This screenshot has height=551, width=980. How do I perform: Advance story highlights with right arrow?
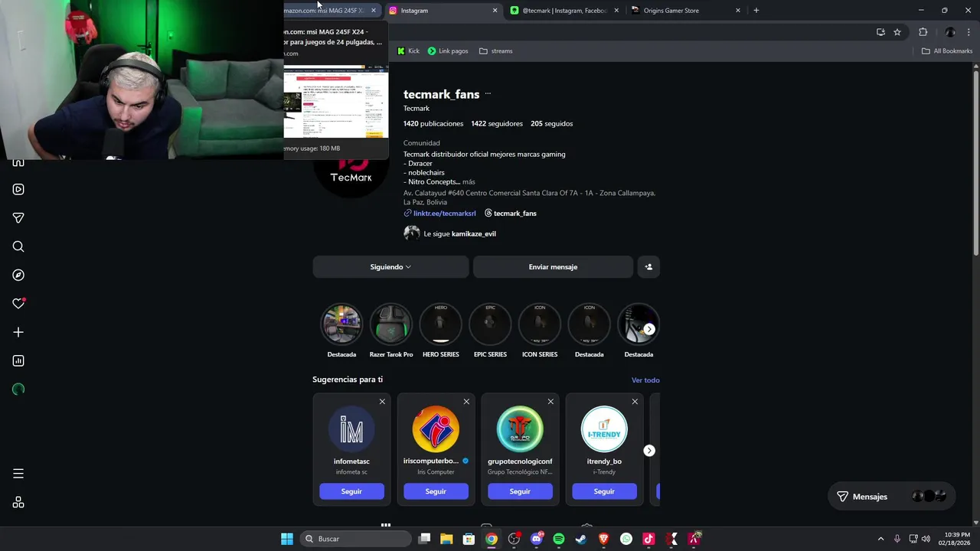(649, 329)
